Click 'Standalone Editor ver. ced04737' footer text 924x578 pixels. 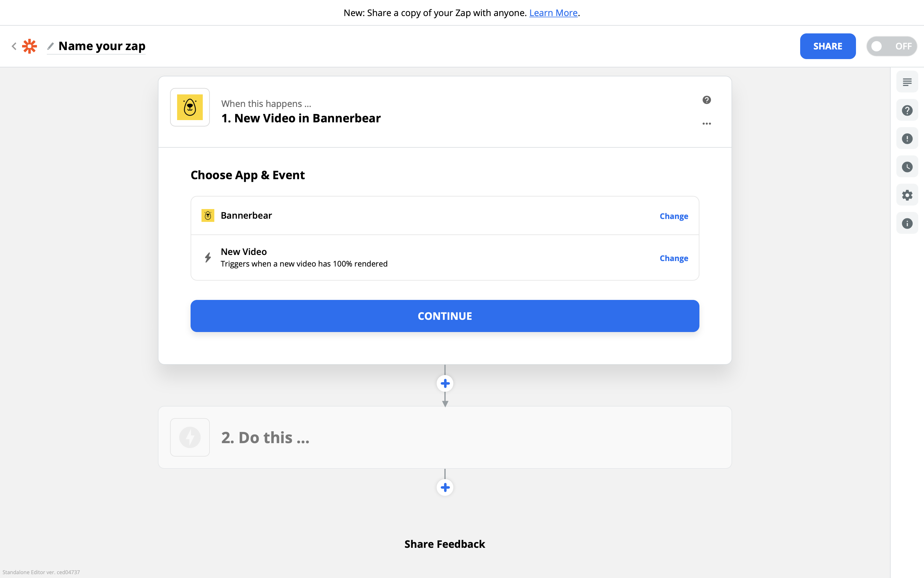[x=41, y=572]
